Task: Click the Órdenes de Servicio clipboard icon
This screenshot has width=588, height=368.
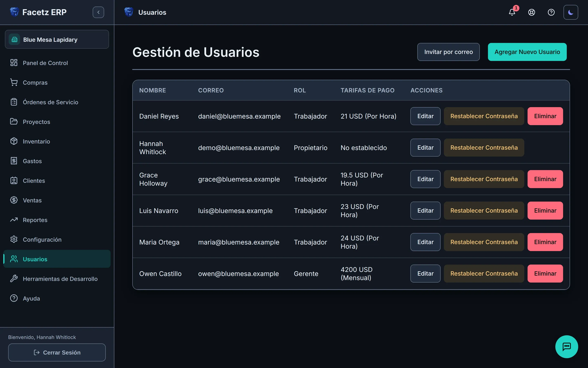Action: 14,102
